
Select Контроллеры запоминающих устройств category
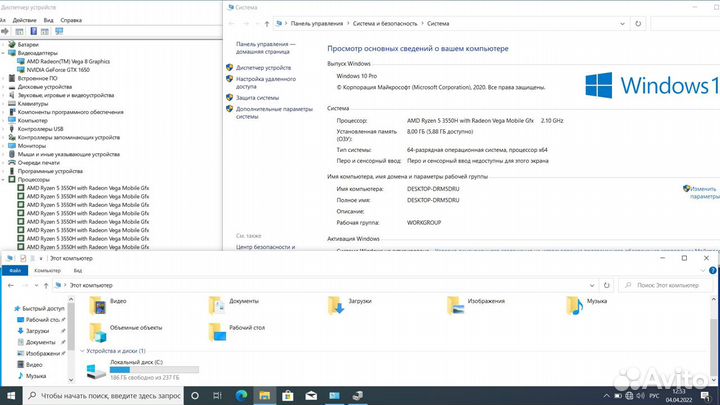pos(68,137)
